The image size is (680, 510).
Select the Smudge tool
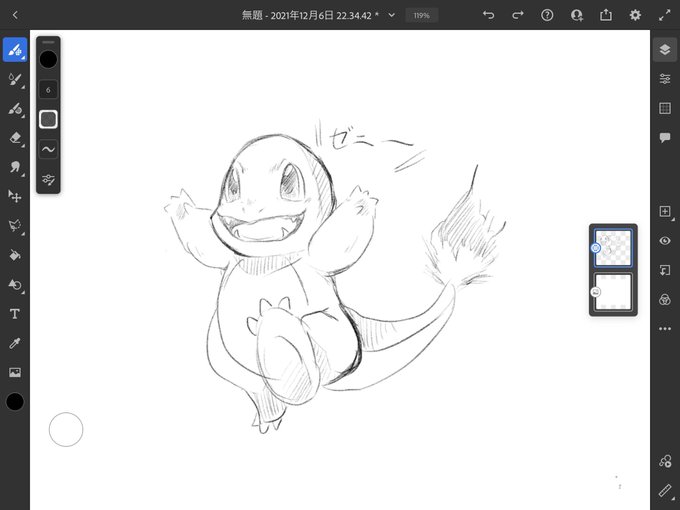coord(15,167)
